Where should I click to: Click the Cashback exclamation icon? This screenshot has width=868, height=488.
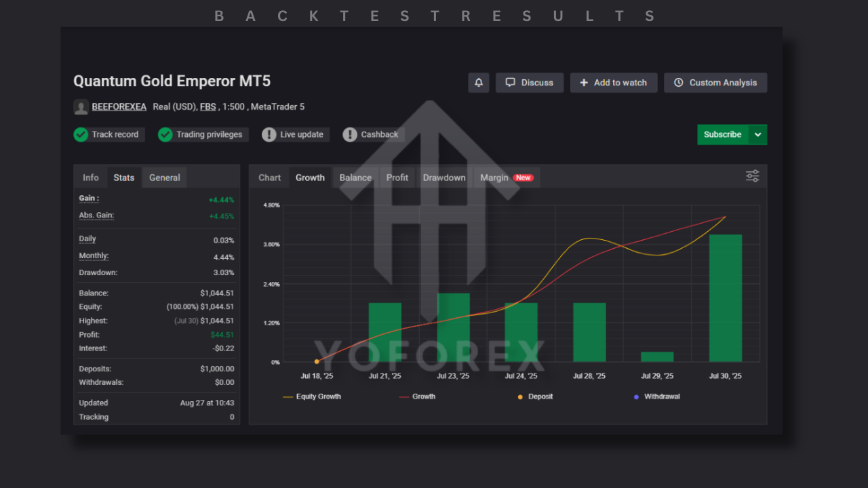(350, 134)
